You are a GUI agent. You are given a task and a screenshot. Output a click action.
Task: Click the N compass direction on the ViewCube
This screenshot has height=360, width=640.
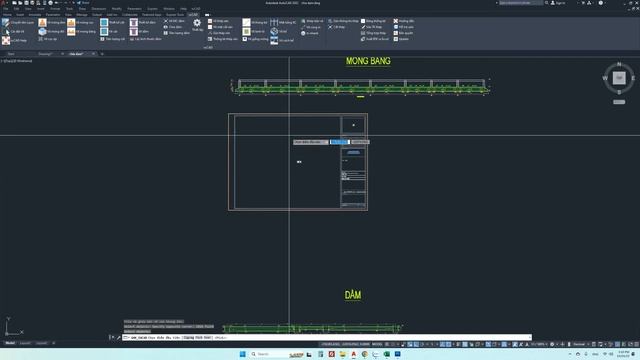tap(619, 64)
